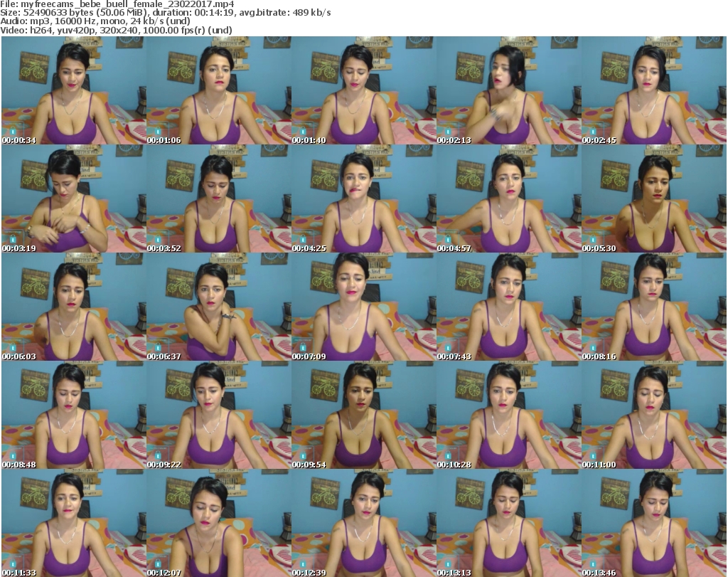Open the 00:02:45 frame thumbnail

click(654, 90)
